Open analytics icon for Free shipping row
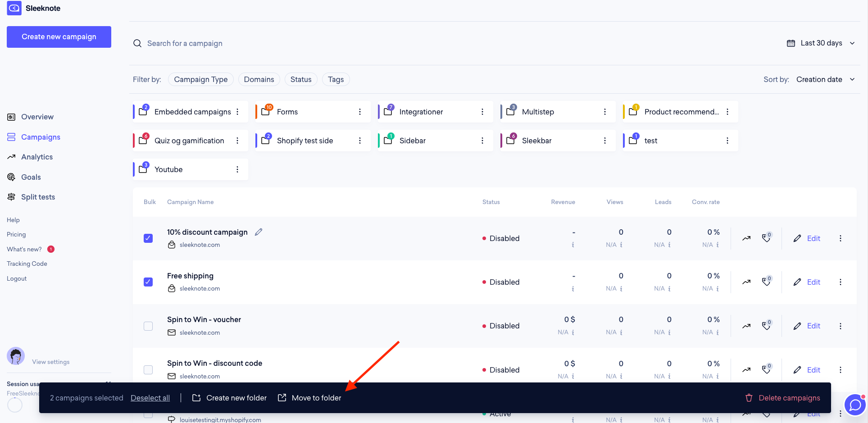Viewport: 868px width, 423px height. coord(746,282)
